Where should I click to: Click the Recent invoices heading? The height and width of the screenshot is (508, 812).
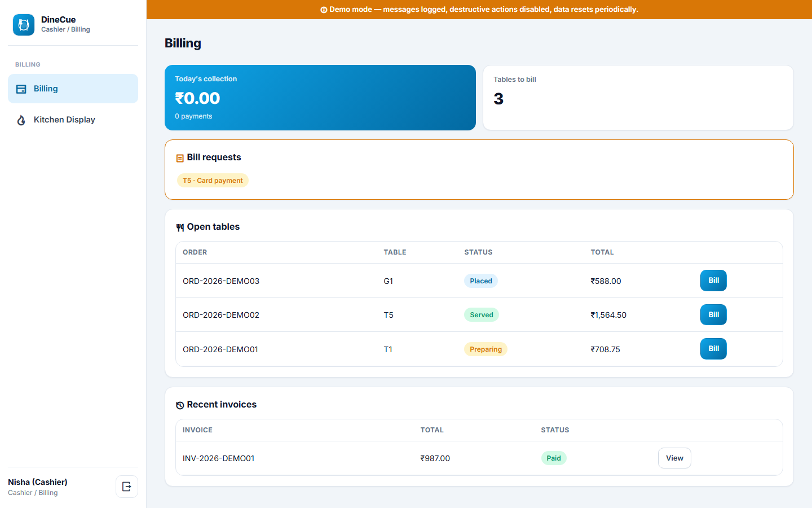(x=222, y=405)
